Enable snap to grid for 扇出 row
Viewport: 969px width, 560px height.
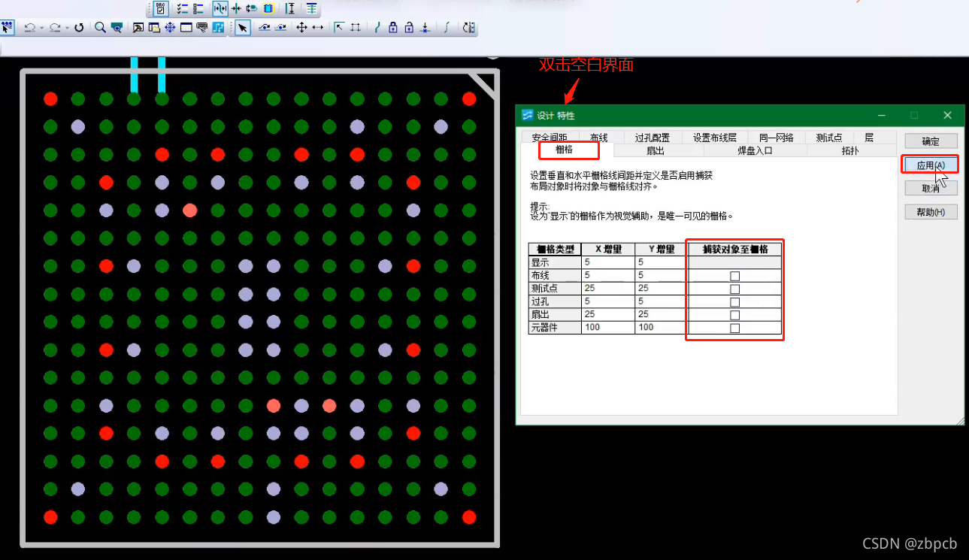[x=734, y=315]
